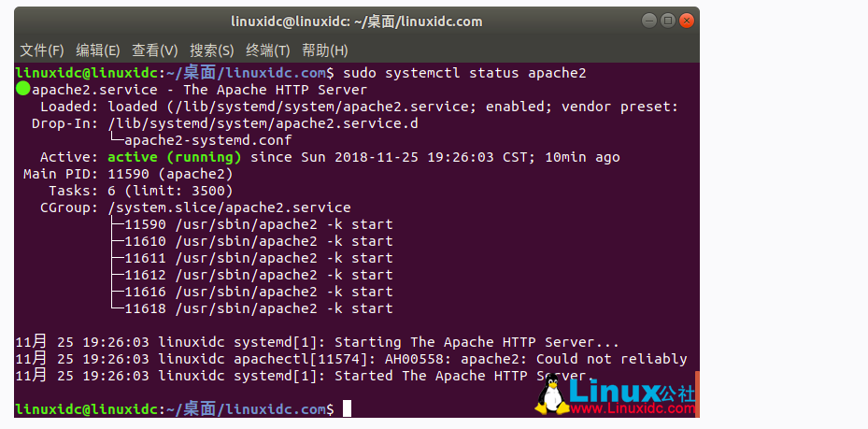Select the 11590 apache2 process line
The height and width of the screenshot is (429, 868).
tap(252, 224)
